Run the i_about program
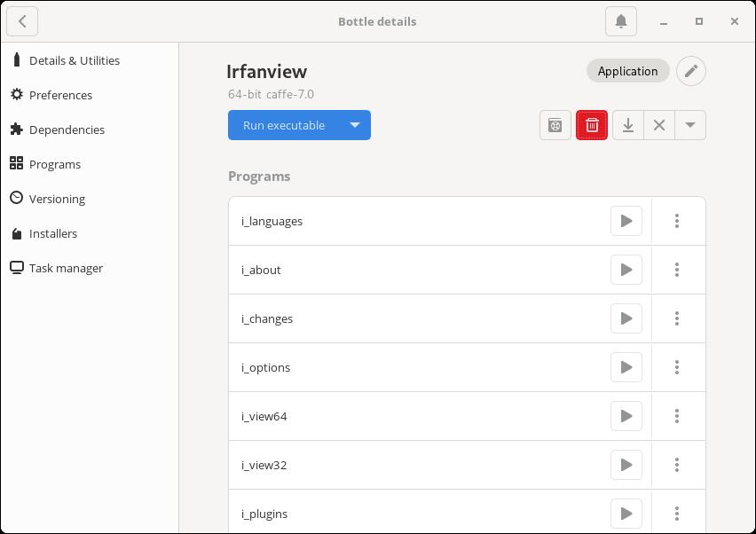The height and width of the screenshot is (534, 756). [x=626, y=270]
